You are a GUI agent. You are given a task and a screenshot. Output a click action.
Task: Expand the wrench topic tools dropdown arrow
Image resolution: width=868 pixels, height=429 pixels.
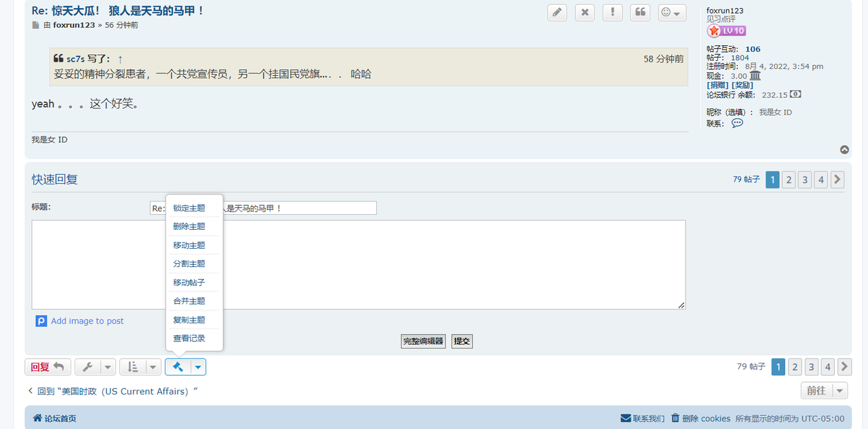pos(108,367)
